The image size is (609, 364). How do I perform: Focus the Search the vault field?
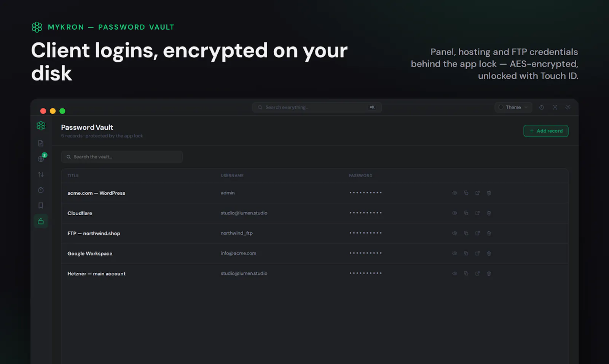tap(122, 157)
